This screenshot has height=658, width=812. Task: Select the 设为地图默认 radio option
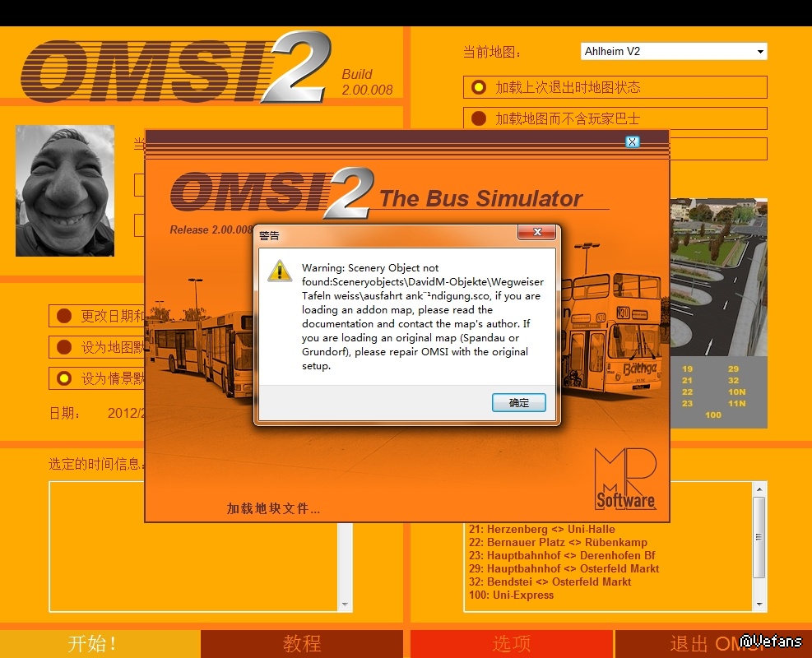[97, 347]
